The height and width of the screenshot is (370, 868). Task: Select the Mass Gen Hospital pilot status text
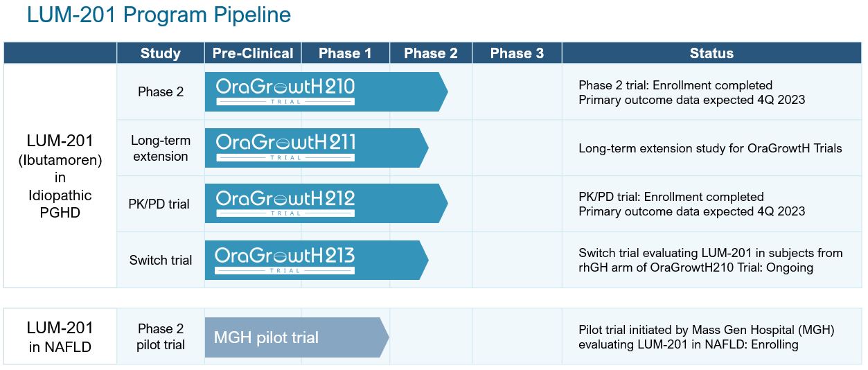pos(706,337)
